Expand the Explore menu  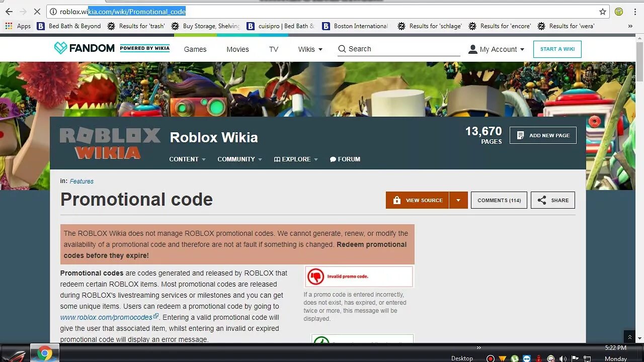coord(296,159)
